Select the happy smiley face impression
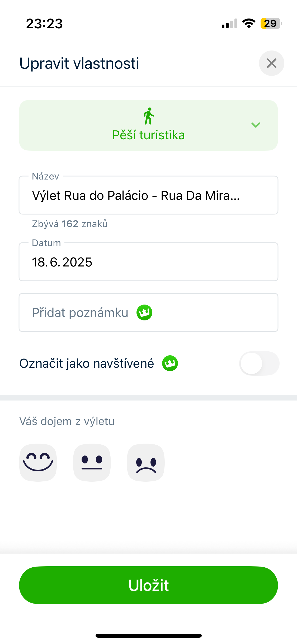Screen dimensions: 297x644 tap(38, 462)
